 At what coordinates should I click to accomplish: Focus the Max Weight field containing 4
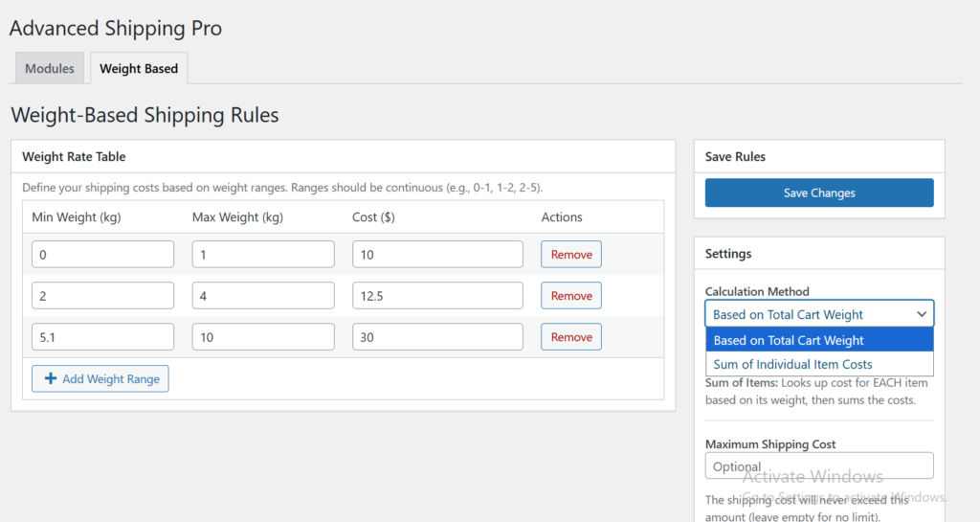[x=263, y=296]
